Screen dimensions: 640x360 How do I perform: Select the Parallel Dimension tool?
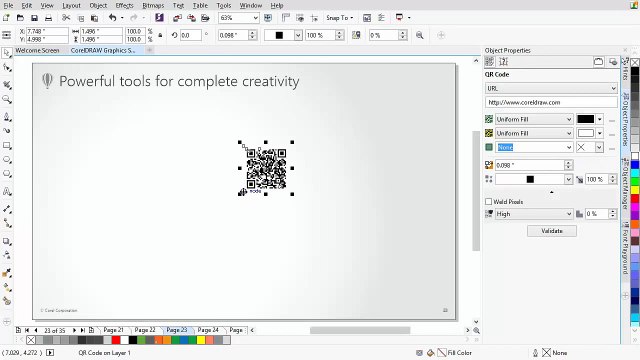(x=7, y=209)
